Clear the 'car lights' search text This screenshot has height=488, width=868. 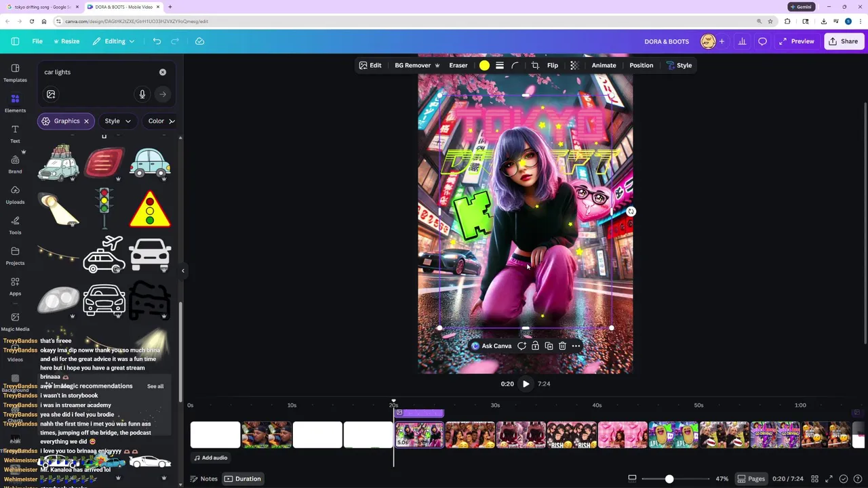tap(163, 72)
